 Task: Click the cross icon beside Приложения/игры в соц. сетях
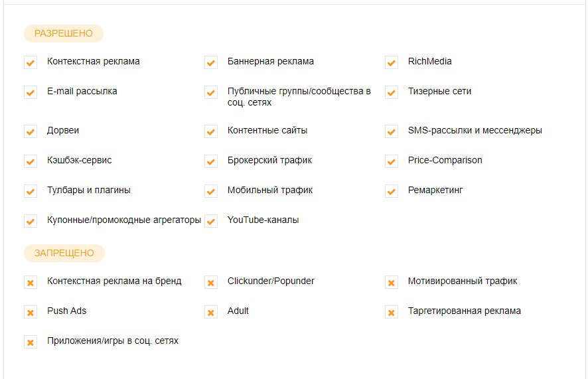[x=31, y=342]
